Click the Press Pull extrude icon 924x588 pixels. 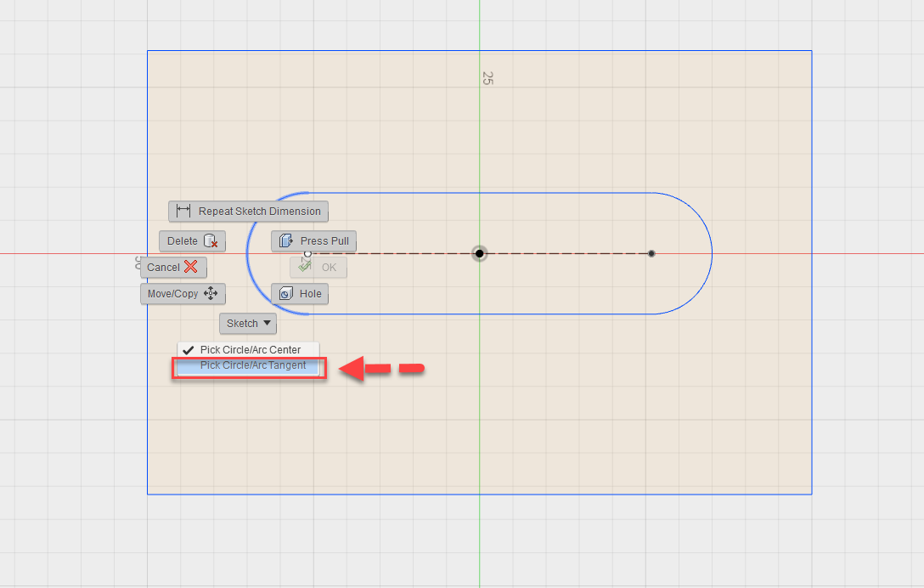pos(285,240)
